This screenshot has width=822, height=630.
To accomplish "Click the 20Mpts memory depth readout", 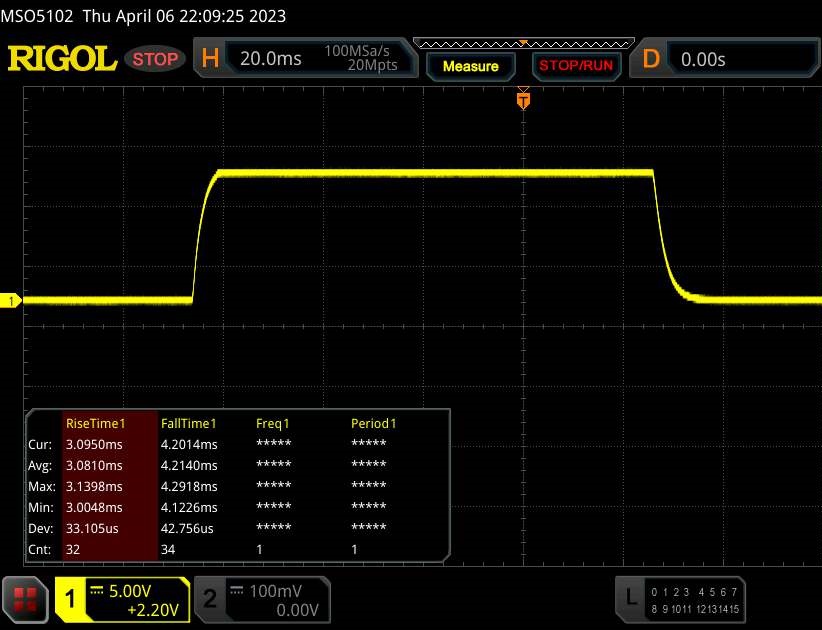I will (372, 65).
